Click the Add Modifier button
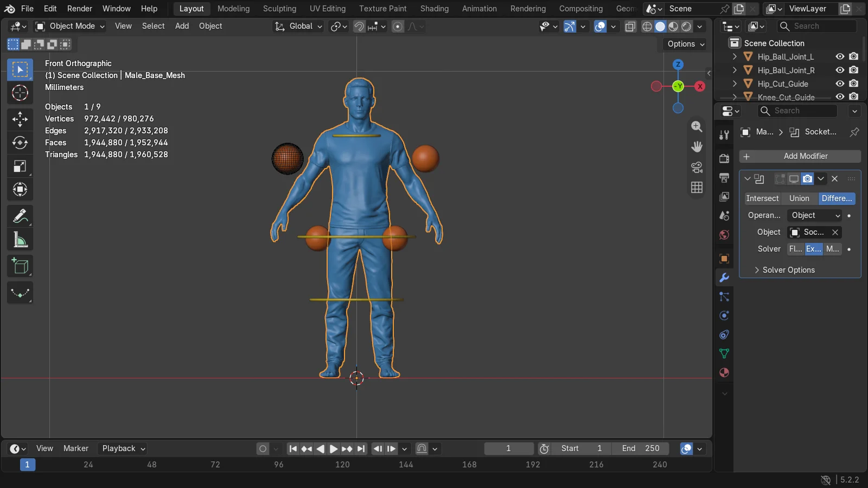868x488 pixels. coord(800,156)
